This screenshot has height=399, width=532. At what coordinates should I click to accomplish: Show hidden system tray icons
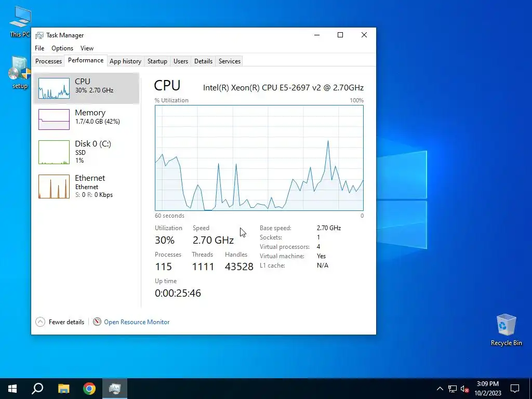[x=440, y=389]
